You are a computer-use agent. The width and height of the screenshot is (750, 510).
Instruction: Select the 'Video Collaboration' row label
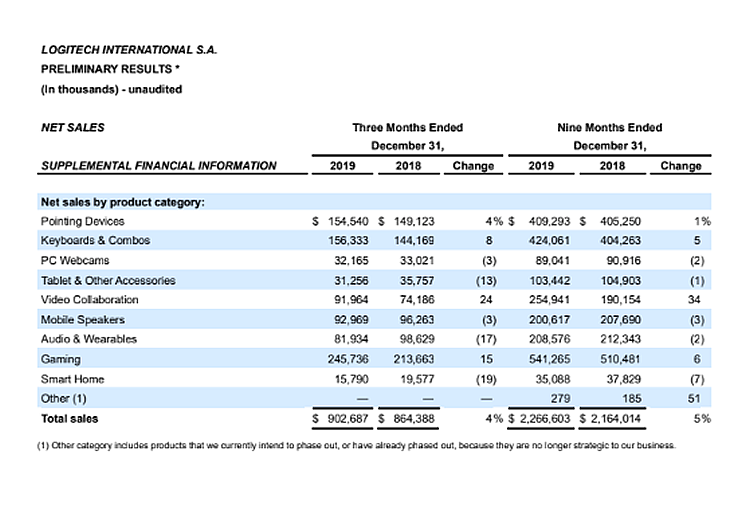click(x=89, y=300)
